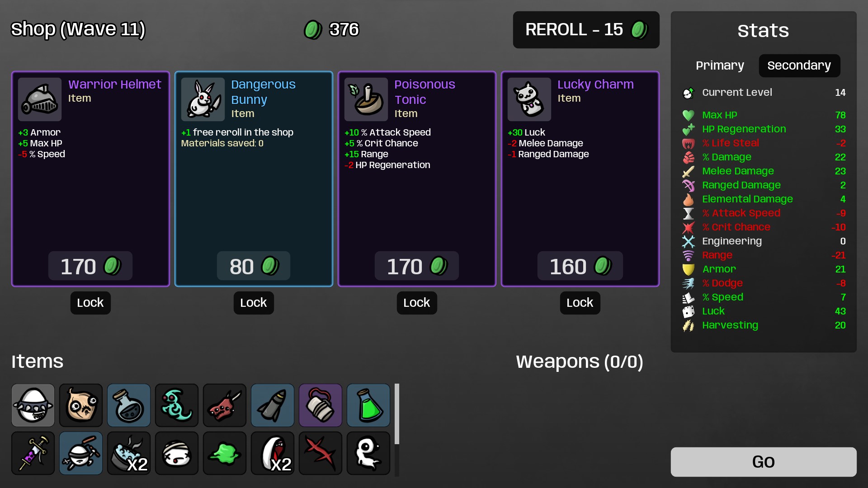868x488 pixels.
Task: Click the green potion flask inventory item
Action: click(368, 405)
